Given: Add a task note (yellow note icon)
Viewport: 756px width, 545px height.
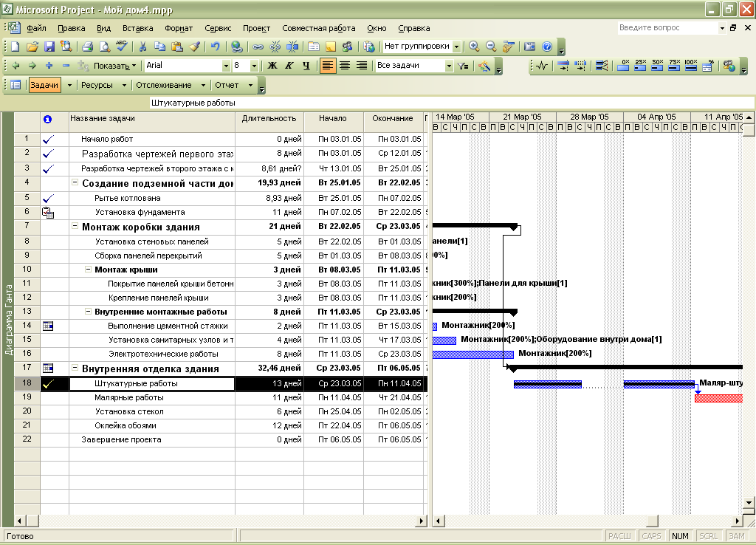Looking at the screenshot, I should click(x=331, y=47).
